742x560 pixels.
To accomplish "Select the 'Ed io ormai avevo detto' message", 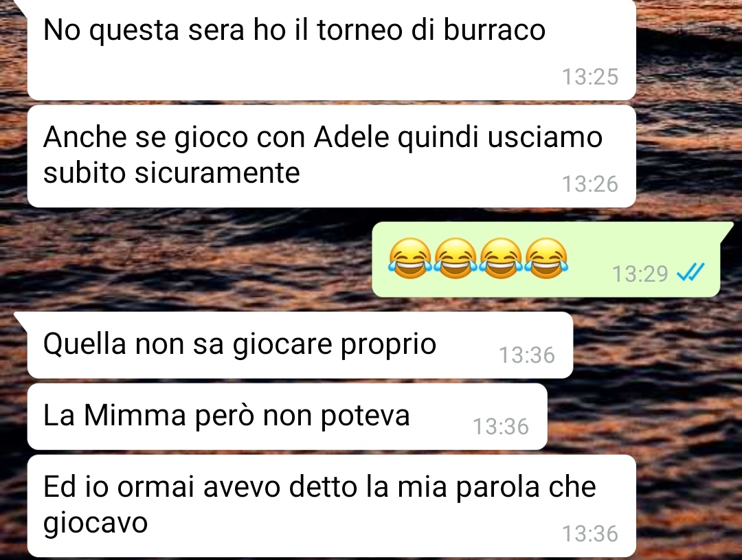I will tap(331, 506).
